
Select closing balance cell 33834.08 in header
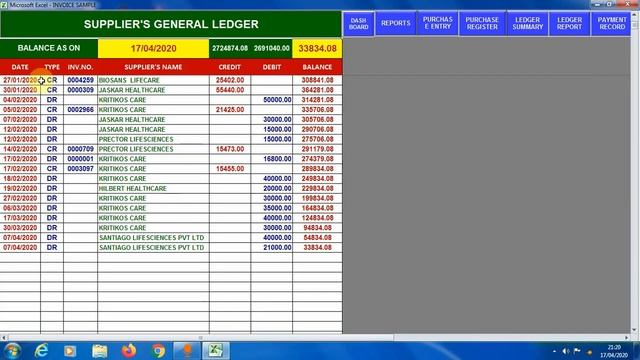pyautogui.click(x=317, y=49)
